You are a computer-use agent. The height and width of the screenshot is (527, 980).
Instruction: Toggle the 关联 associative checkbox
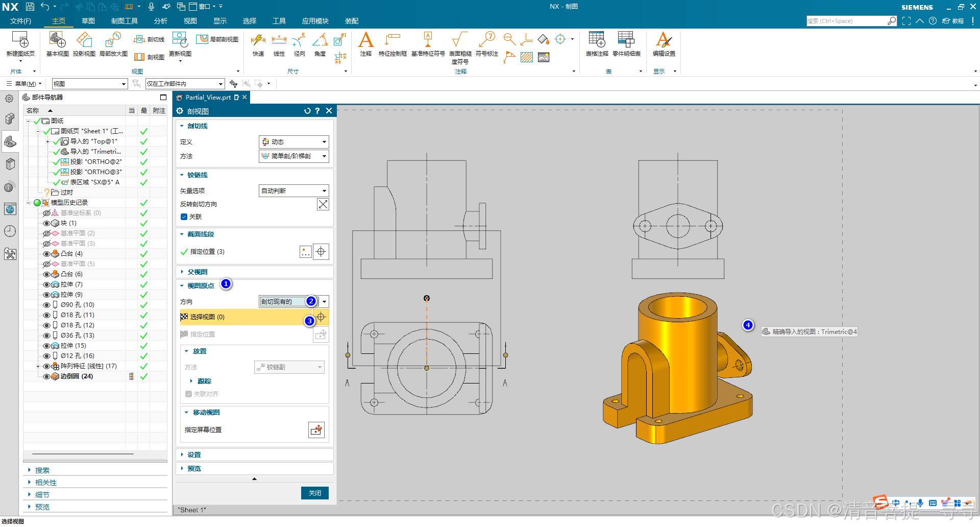(x=184, y=217)
